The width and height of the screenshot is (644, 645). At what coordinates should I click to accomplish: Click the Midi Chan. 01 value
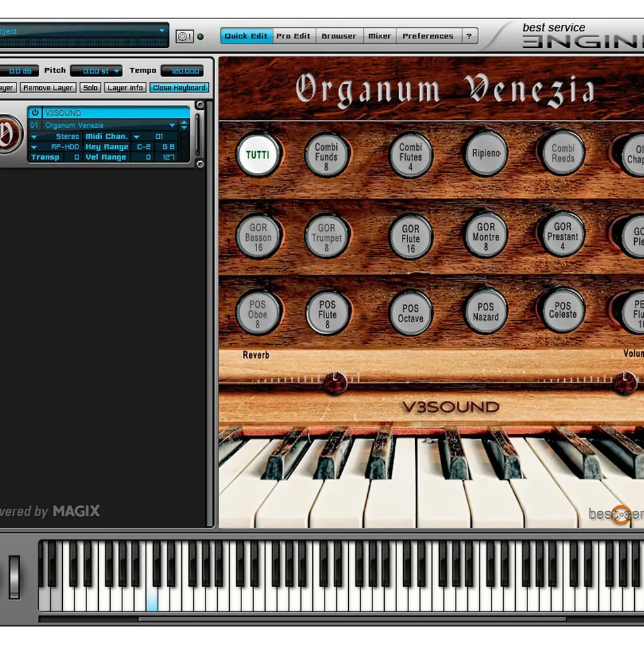tap(160, 137)
